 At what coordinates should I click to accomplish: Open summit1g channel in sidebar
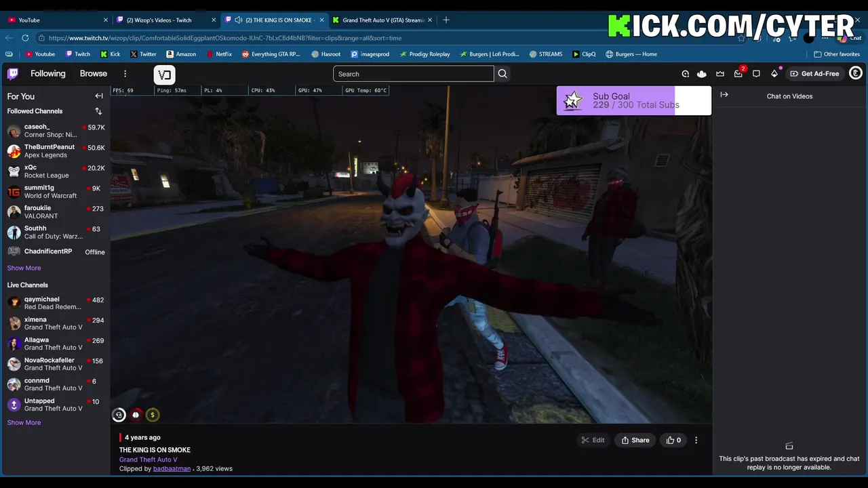click(x=55, y=192)
